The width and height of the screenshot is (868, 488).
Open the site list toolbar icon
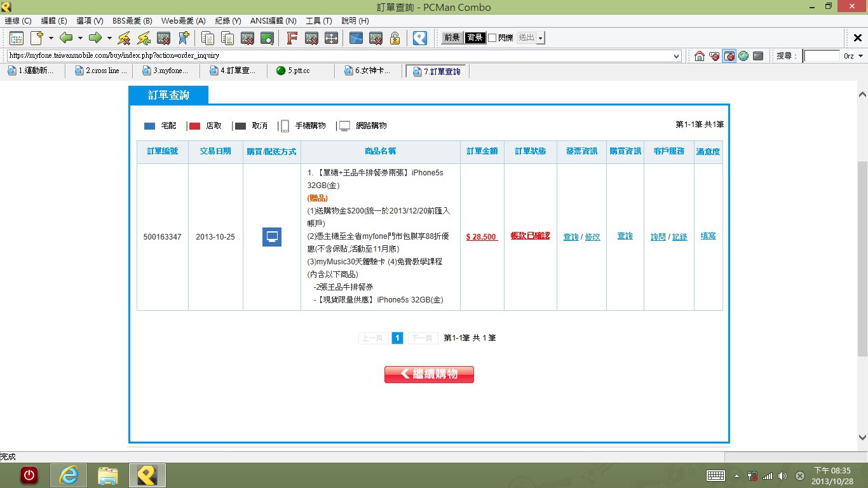point(16,38)
